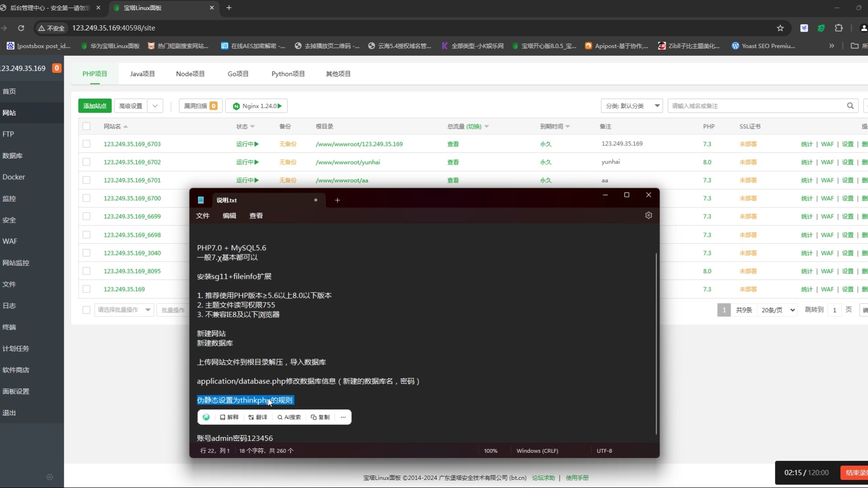This screenshot has width=868, height=488.
Task: Click the unsaved dot on 说明.txt tab
Action: [x=316, y=200]
